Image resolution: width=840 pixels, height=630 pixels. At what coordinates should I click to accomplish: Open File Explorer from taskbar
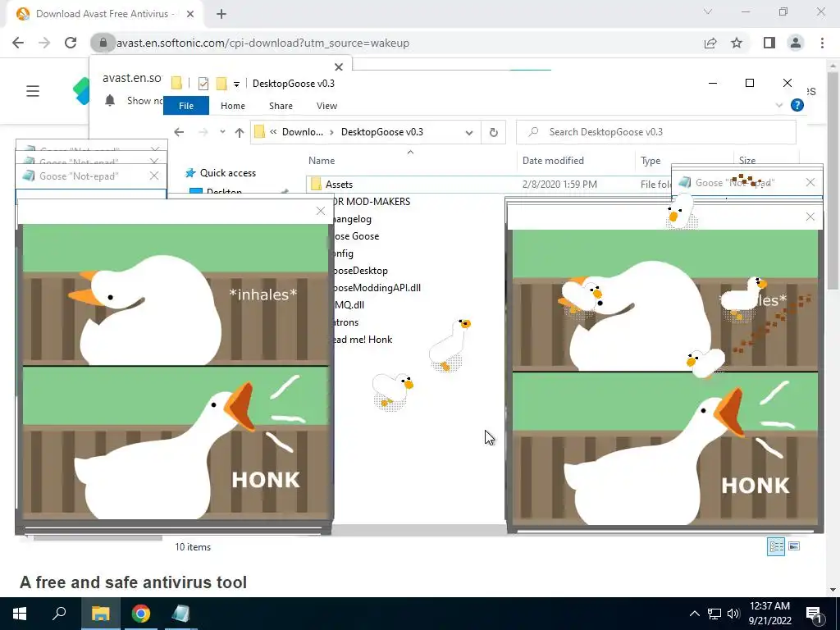[x=100, y=614]
